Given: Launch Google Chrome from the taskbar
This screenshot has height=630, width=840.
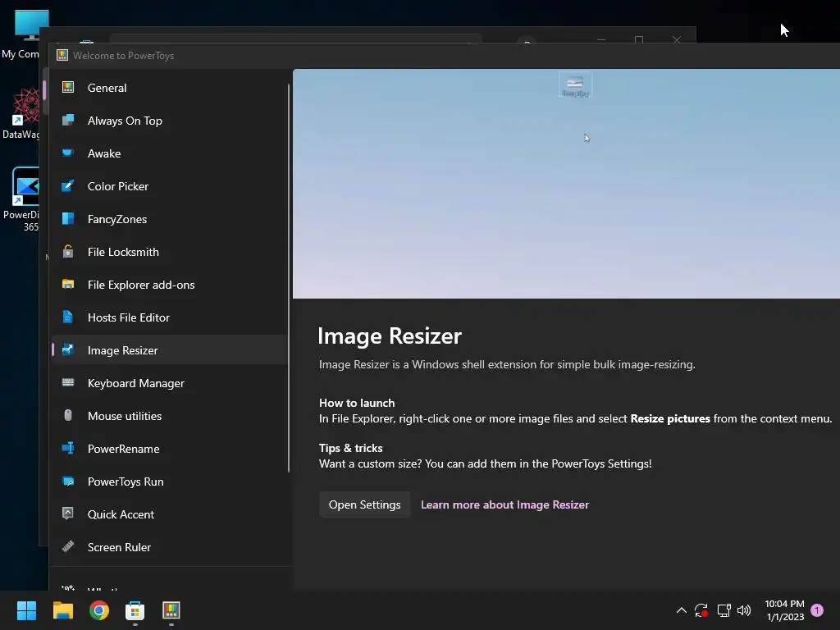Looking at the screenshot, I should coord(99,610).
